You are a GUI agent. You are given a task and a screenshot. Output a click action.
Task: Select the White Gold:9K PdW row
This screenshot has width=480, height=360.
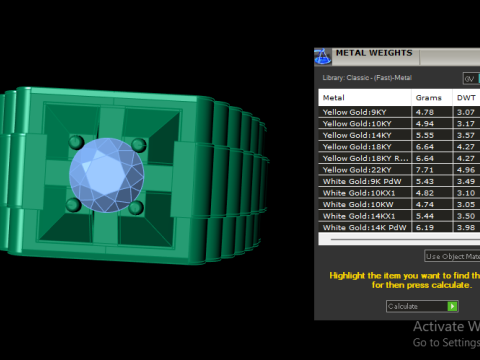[399, 181]
